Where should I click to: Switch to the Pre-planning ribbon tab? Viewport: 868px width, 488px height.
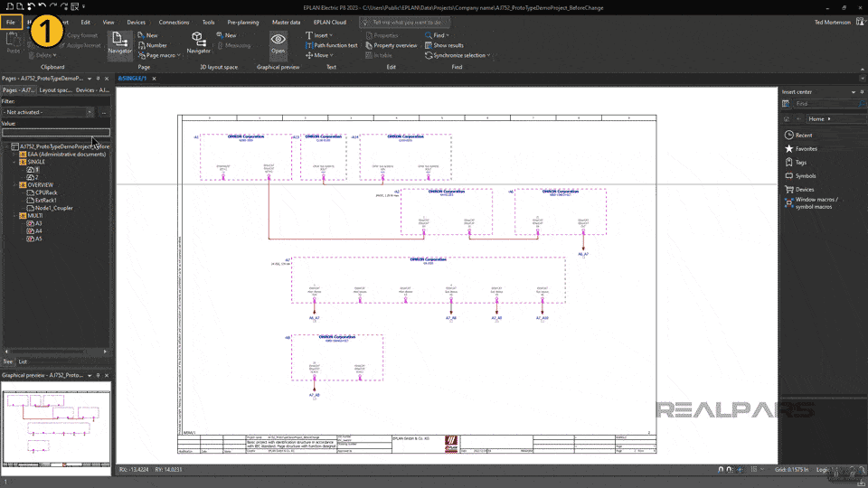tap(243, 22)
